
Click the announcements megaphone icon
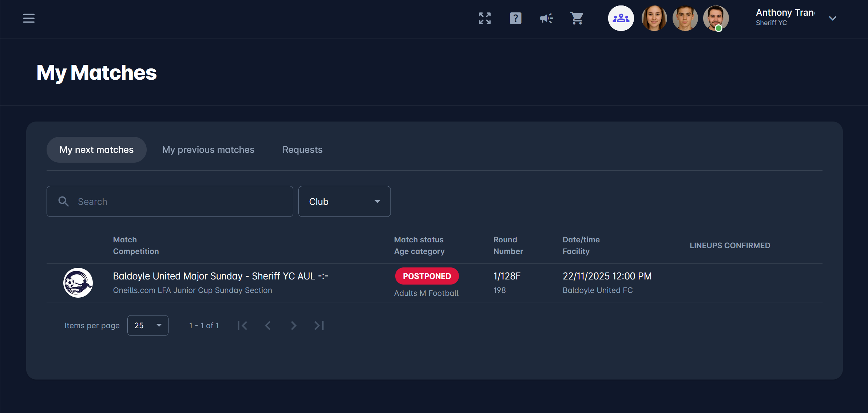pyautogui.click(x=546, y=18)
